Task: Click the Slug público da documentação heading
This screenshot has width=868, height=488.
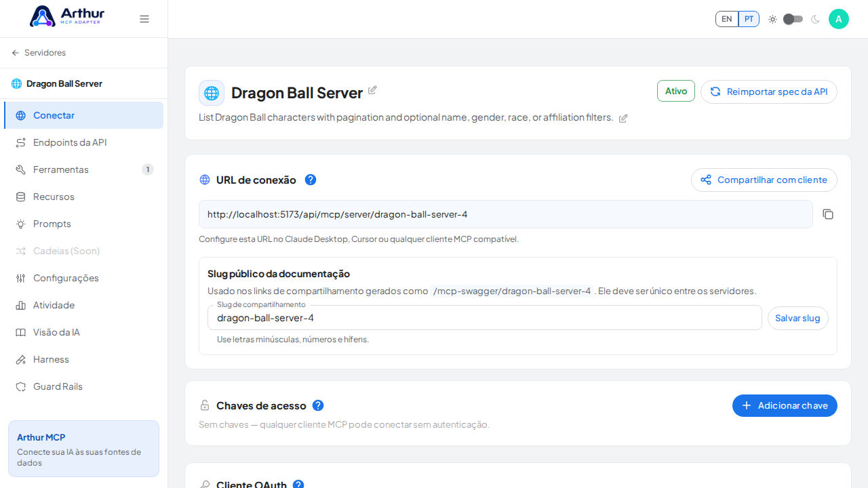Action: [279, 274]
